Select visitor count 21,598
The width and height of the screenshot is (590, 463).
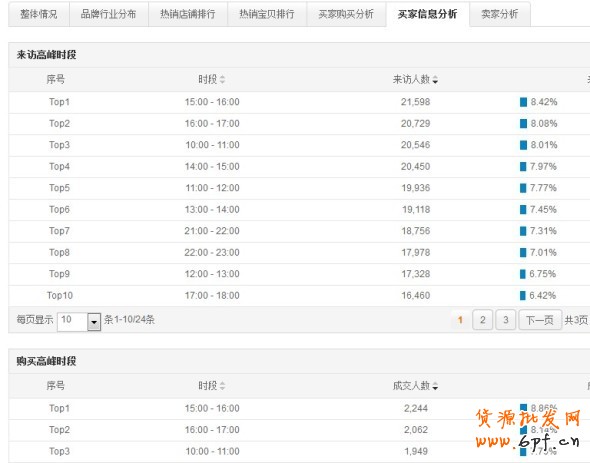click(x=415, y=102)
